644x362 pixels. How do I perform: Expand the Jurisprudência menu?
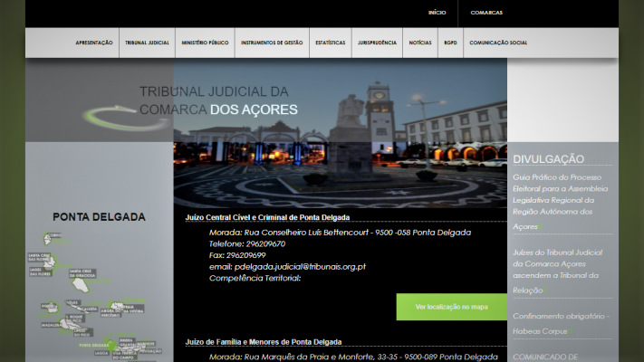point(376,43)
